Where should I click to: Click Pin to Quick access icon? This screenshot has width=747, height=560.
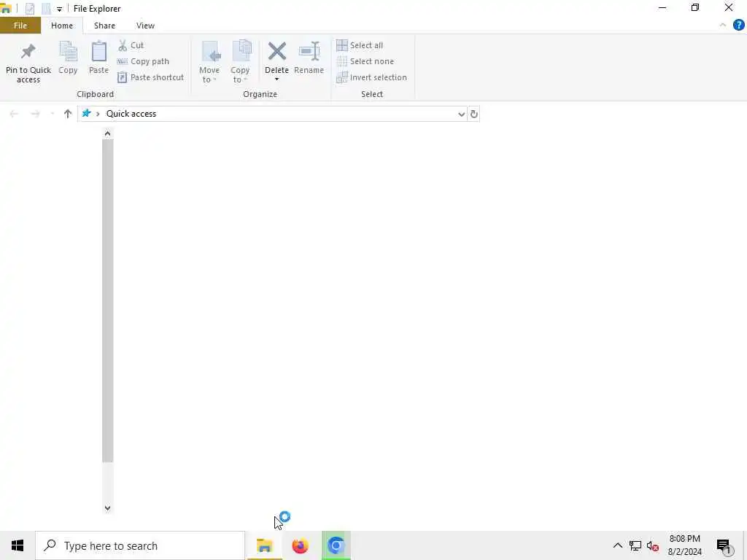click(28, 52)
